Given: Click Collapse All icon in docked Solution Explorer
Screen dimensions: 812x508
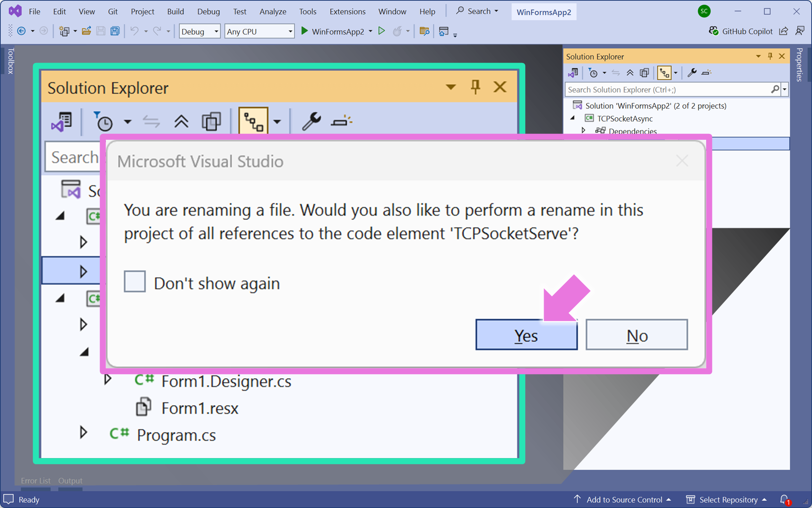Looking at the screenshot, I should (x=630, y=73).
